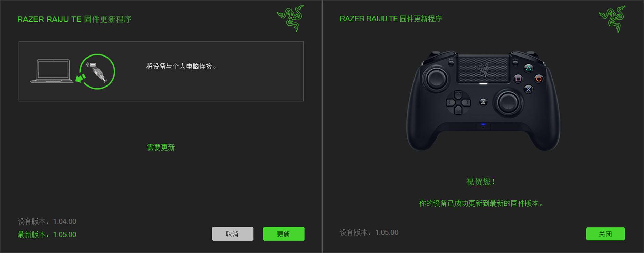
Task: Click the 最新版本: 1.05.00 label
Action: (x=47, y=235)
